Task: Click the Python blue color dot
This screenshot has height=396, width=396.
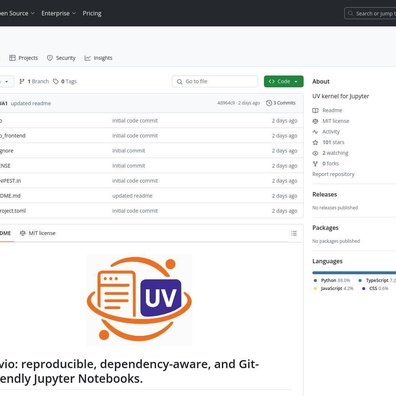Action: click(315, 280)
